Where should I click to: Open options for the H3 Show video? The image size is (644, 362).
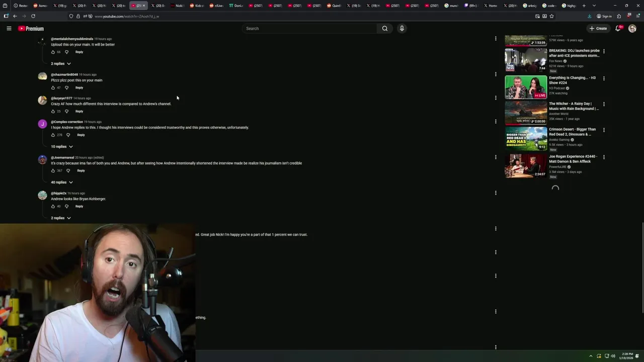click(604, 78)
